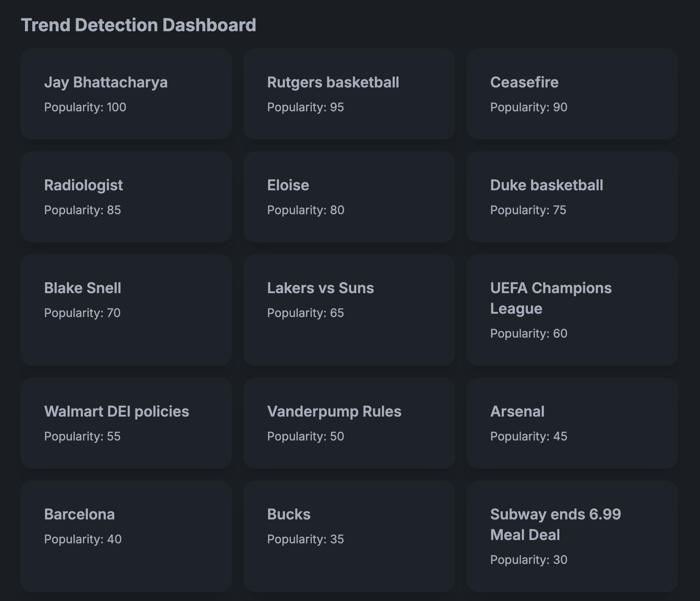Click the 'Popularity: 50' text

coord(306,436)
